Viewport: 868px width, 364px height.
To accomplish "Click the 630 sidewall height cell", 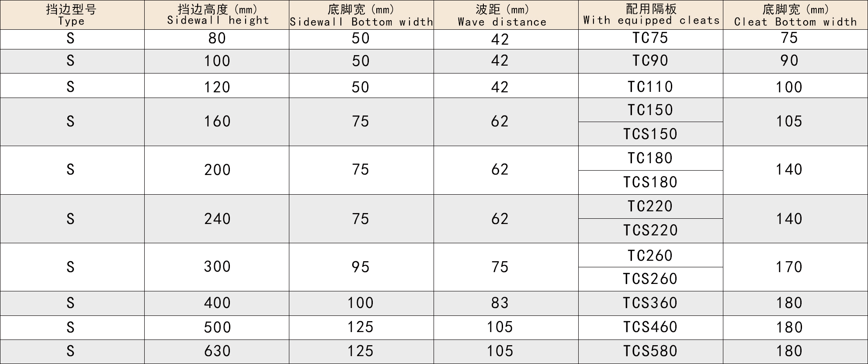I will coord(217,351).
